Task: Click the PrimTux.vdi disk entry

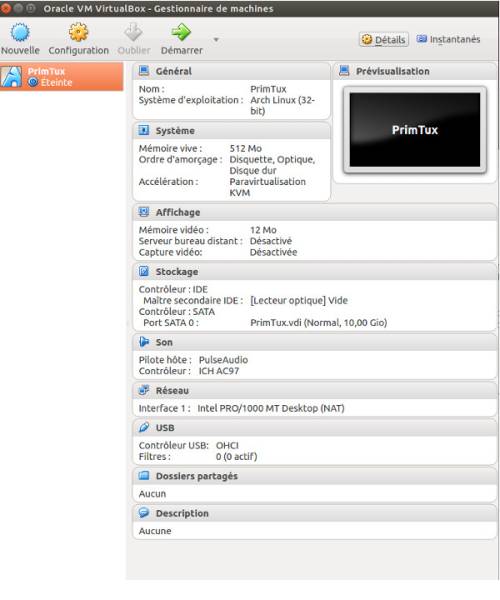Action: pos(319,323)
